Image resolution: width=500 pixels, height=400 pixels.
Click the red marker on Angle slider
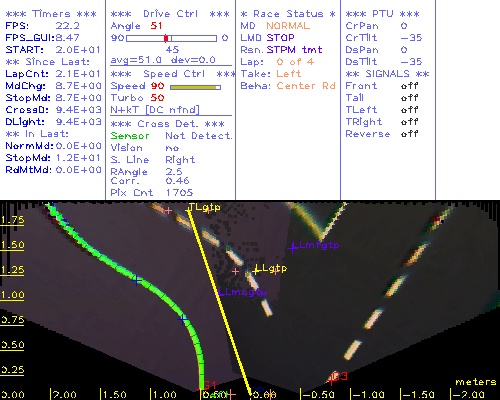point(166,38)
